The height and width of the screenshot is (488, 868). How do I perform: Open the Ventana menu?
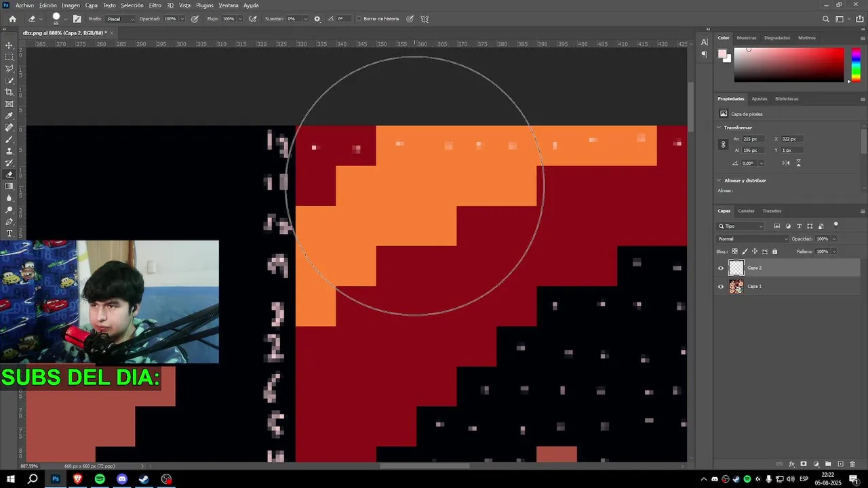[x=229, y=5]
